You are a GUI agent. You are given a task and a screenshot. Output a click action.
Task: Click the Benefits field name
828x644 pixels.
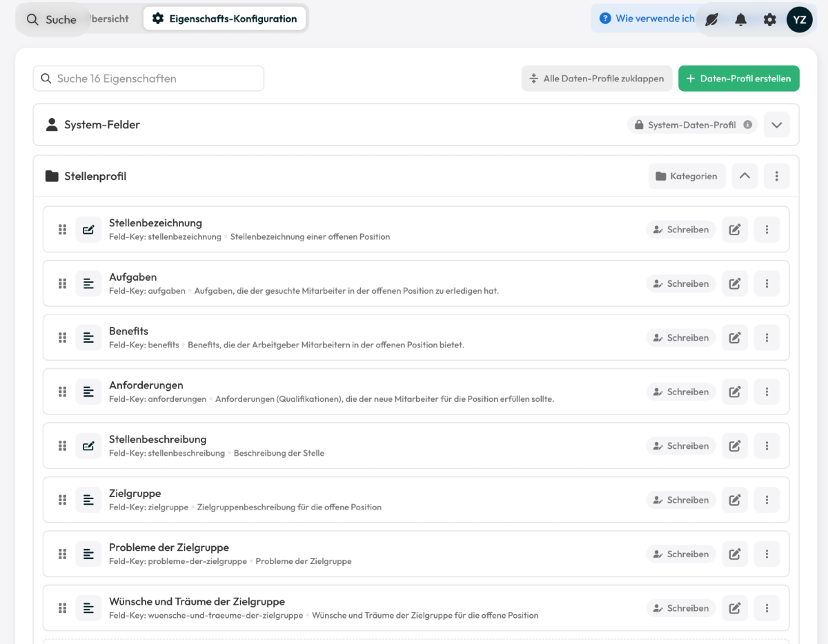pos(128,331)
